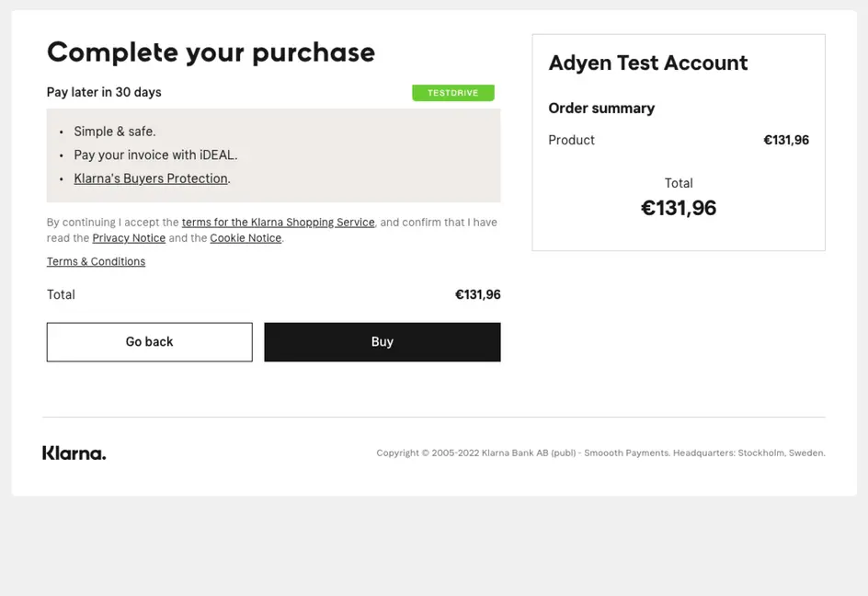Viewport: 868px width, 596px height.
Task: Click the Total label above the payment buttons
Action: (61, 294)
